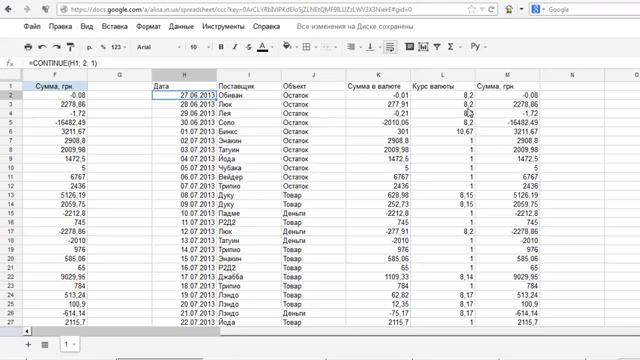Click 'Все изменения на Диске сохранены' status
The width and height of the screenshot is (640, 360).
[355, 27]
